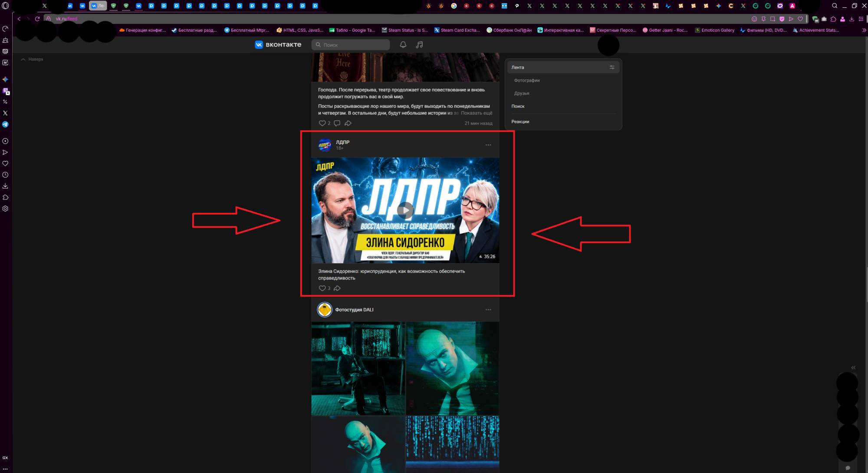Collapse the chat panel with double-arrow
This screenshot has width=868, height=473.
coord(853,367)
